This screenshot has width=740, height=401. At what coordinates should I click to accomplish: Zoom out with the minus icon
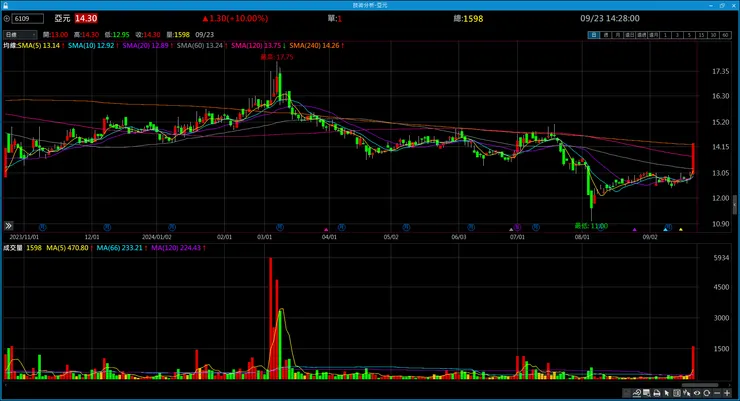(717, 393)
